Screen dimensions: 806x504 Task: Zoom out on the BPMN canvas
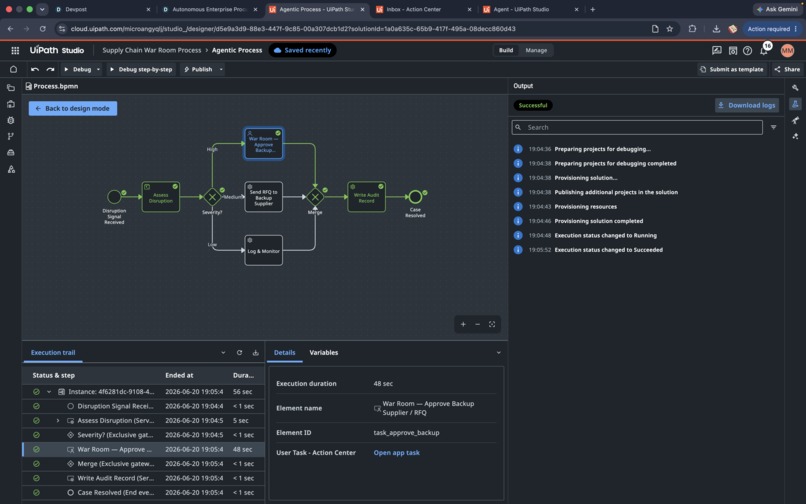[478, 324]
